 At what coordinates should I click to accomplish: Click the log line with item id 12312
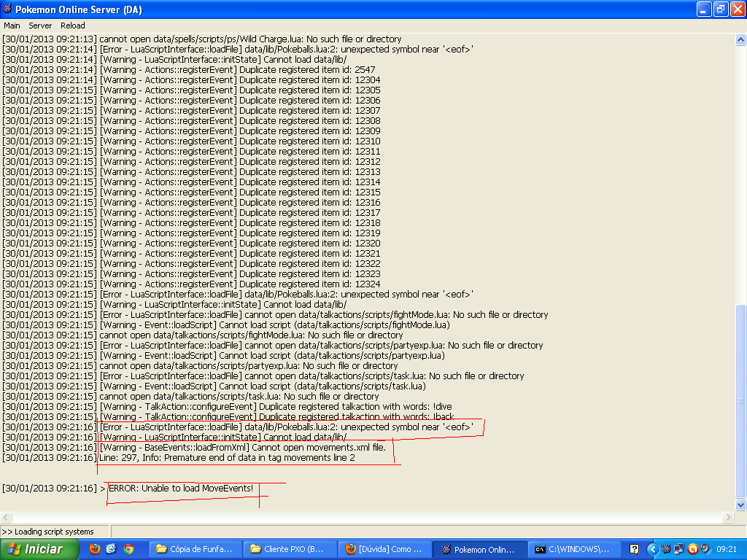coord(192,162)
